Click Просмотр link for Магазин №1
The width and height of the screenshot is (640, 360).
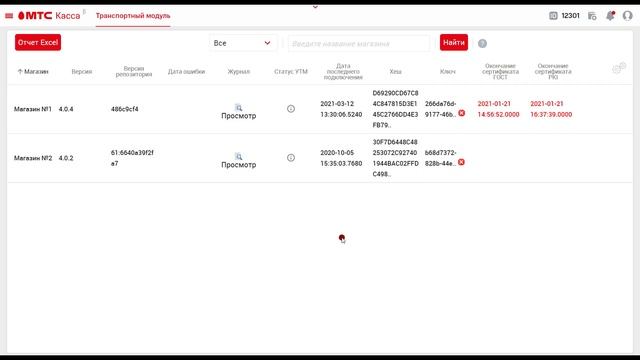pyautogui.click(x=239, y=116)
